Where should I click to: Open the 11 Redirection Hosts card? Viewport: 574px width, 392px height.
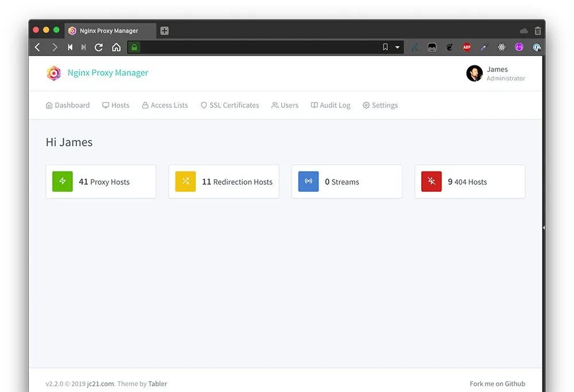[224, 181]
